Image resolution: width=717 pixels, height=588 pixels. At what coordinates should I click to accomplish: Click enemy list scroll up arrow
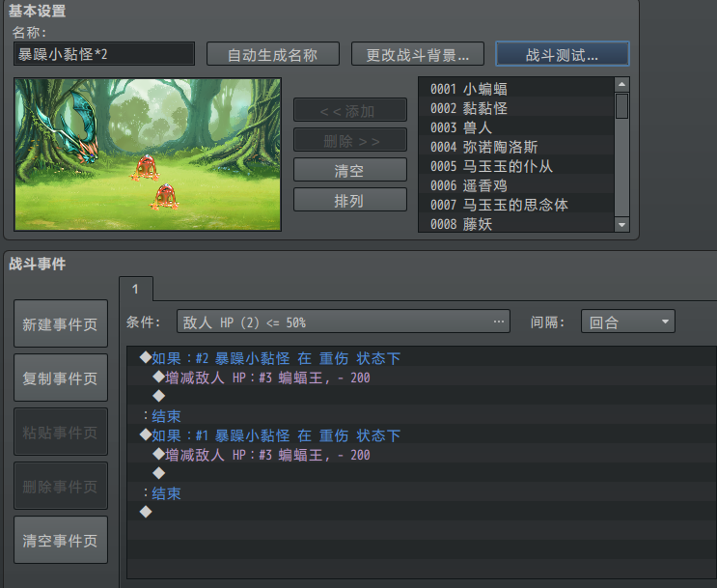[621, 85]
